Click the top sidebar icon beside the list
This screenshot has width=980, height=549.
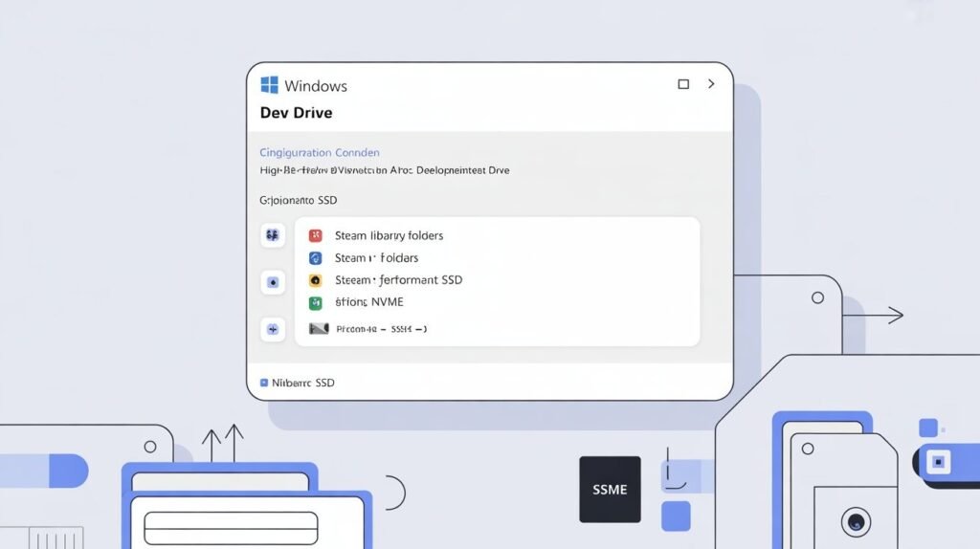[x=273, y=235]
